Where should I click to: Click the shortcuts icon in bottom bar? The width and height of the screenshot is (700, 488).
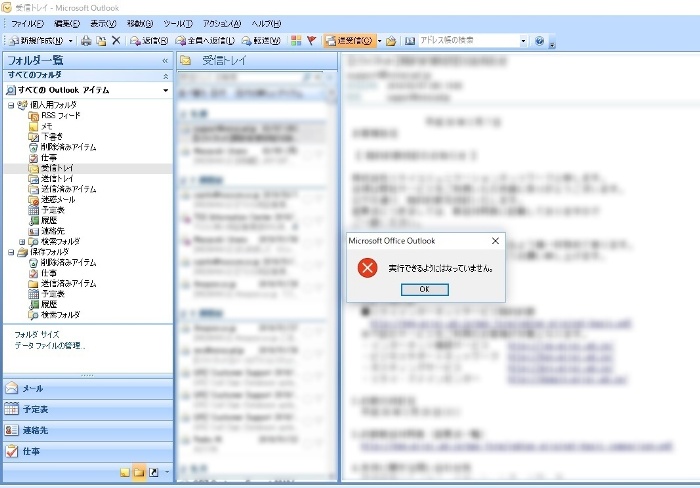(x=154, y=472)
